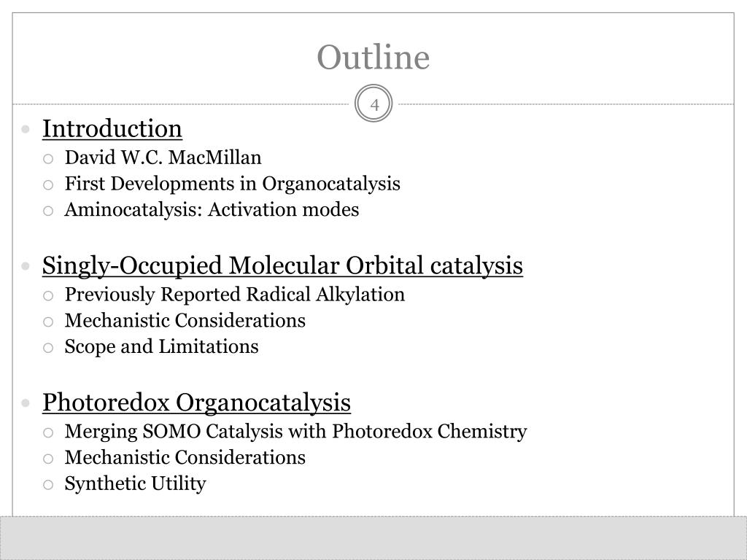
Task: Select Previously Reported Radical Alkylation item
Action: (x=234, y=295)
